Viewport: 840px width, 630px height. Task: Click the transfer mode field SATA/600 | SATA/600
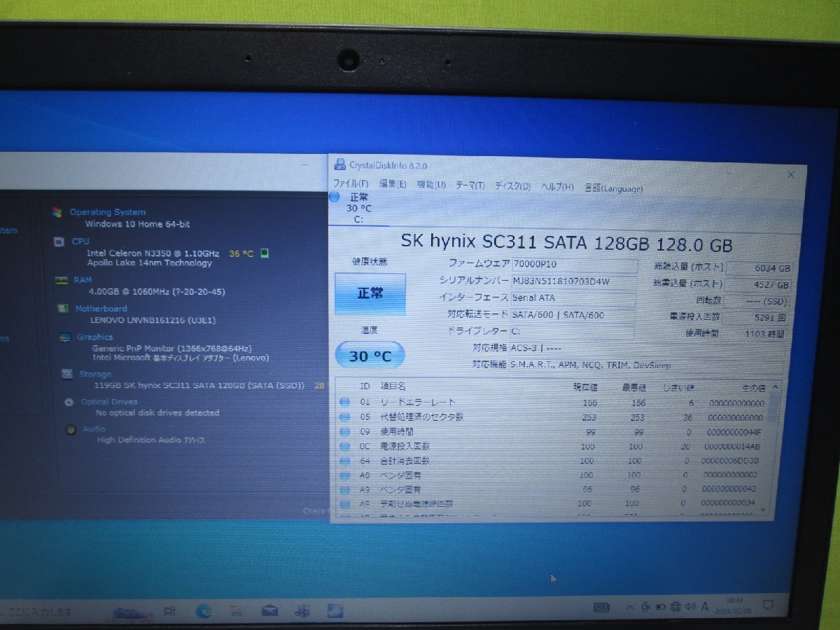point(573,315)
